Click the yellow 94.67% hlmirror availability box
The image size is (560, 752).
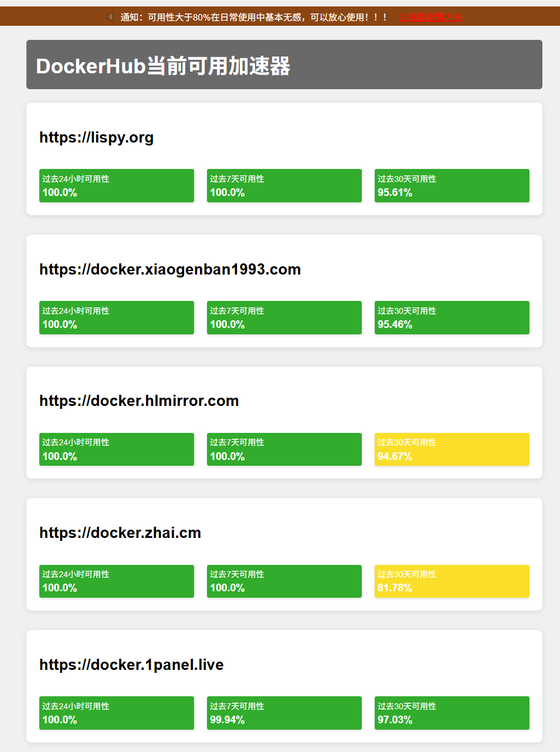point(452,449)
